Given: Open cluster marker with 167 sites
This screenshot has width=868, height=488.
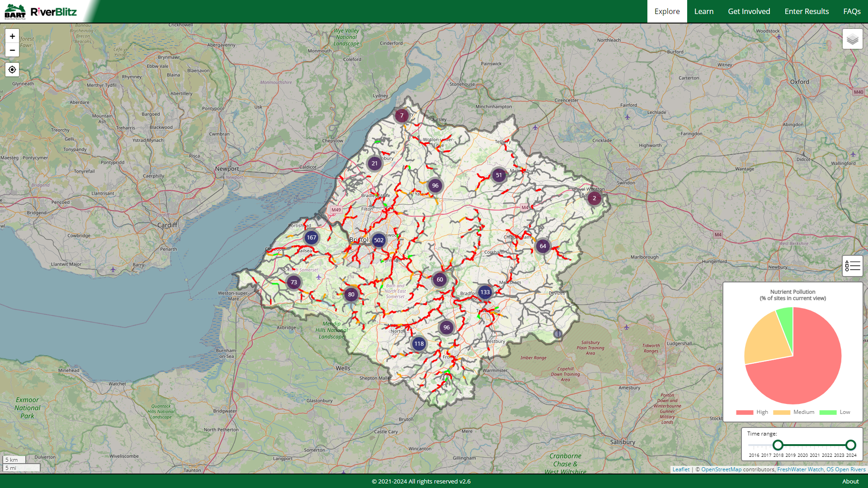Looking at the screenshot, I should [x=311, y=238].
